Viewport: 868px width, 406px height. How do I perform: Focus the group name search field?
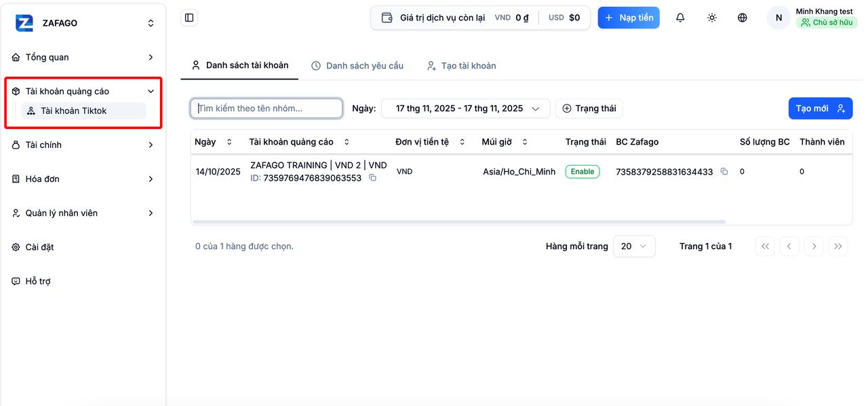(267, 108)
